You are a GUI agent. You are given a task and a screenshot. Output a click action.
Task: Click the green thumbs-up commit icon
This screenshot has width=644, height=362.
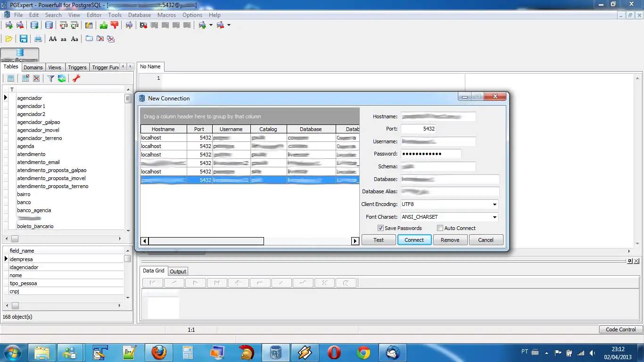coord(103,25)
